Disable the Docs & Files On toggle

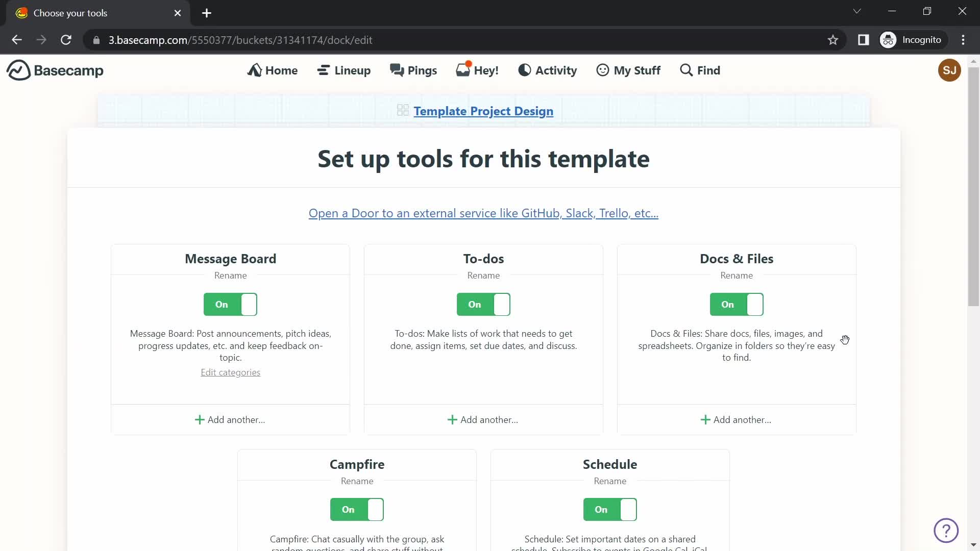coord(737,304)
